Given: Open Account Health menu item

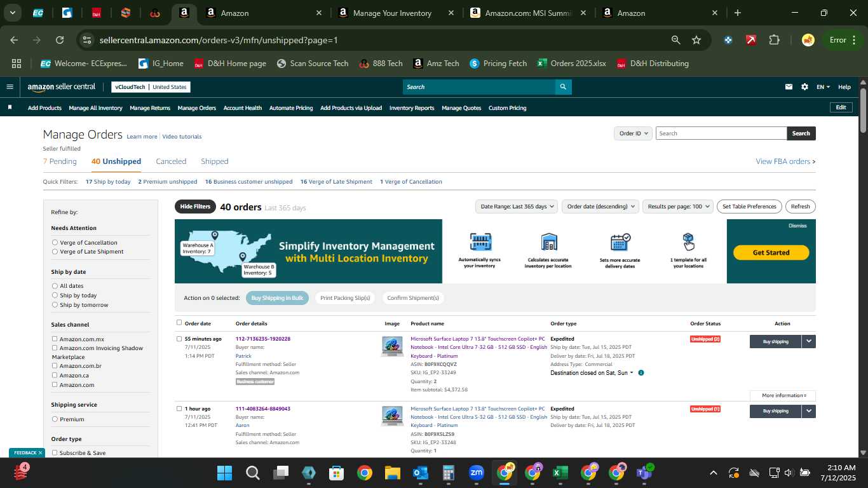Looking at the screenshot, I should click(x=243, y=108).
